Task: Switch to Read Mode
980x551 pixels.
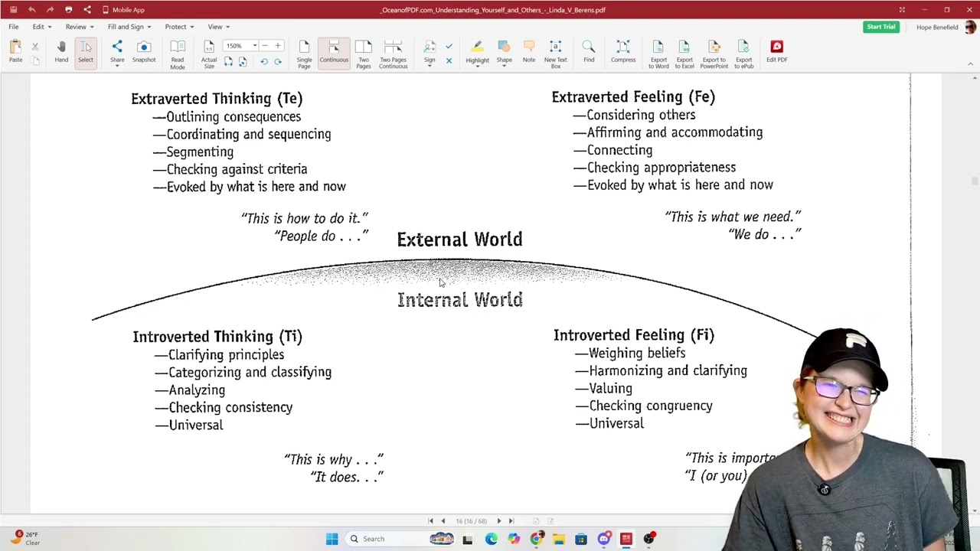Action: point(177,54)
